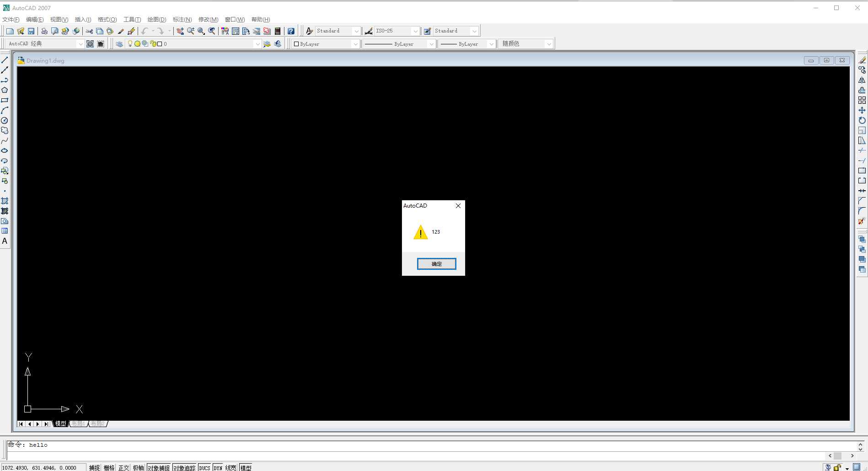Open the QuickCalc calculator icon
This screenshot has height=471, width=868.
(x=278, y=31)
